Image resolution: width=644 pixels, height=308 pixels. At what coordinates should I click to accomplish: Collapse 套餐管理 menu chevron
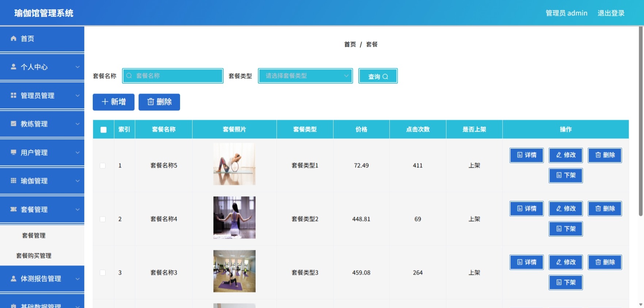tap(77, 209)
